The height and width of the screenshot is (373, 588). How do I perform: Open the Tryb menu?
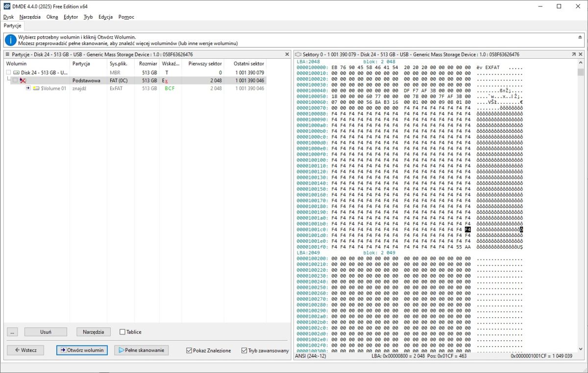click(x=88, y=17)
